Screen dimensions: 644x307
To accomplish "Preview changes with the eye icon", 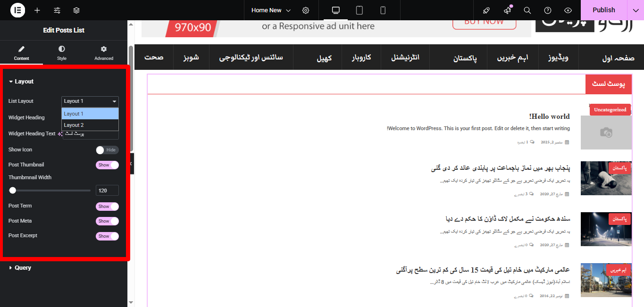I will [x=568, y=10].
